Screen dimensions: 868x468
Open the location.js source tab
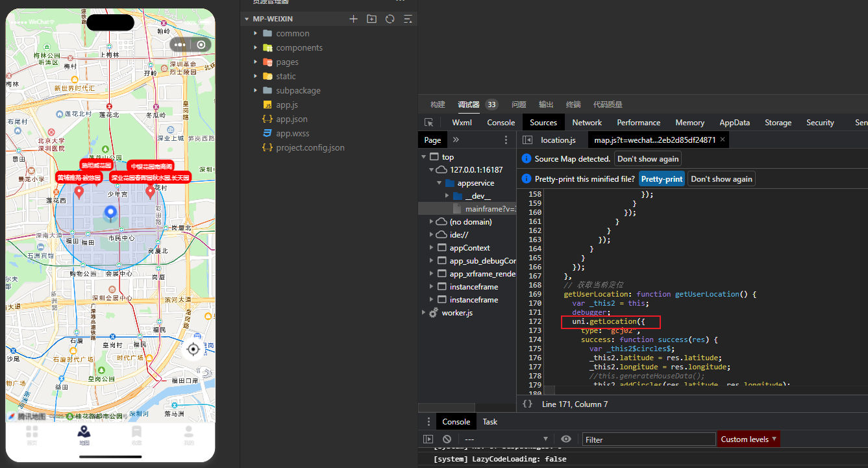tap(558, 140)
